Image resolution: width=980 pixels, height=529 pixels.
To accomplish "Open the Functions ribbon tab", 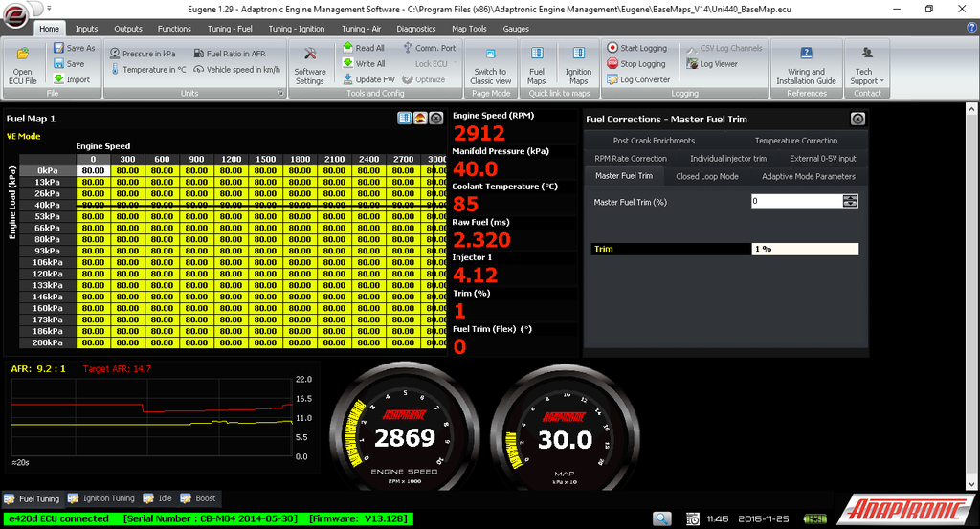I will 174,29.
